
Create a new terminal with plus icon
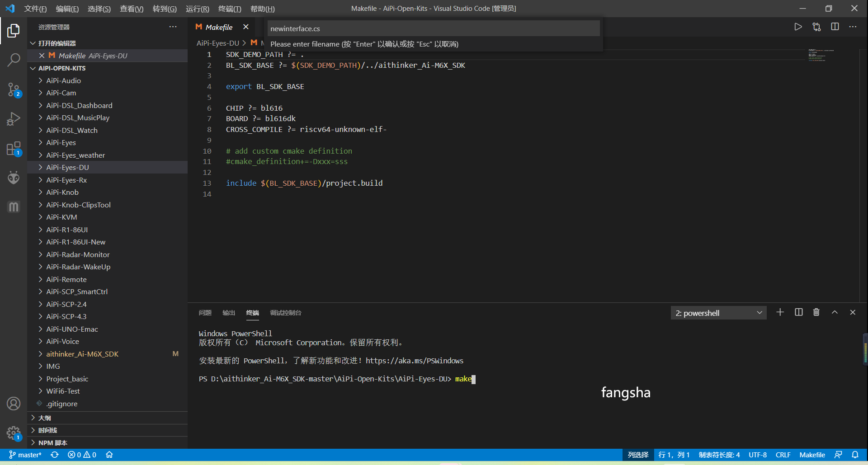click(x=780, y=312)
